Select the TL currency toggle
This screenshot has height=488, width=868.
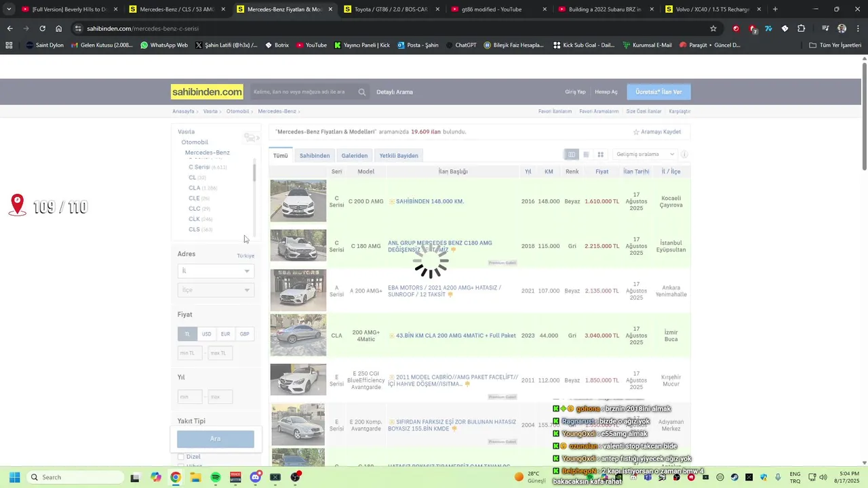tap(187, 334)
